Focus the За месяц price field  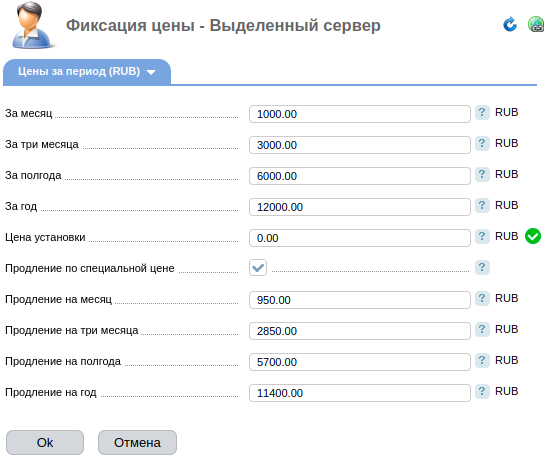coord(360,114)
